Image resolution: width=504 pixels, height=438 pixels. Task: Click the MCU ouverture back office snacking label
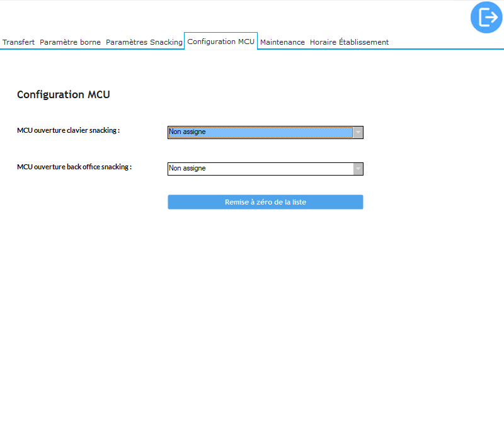click(74, 167)
